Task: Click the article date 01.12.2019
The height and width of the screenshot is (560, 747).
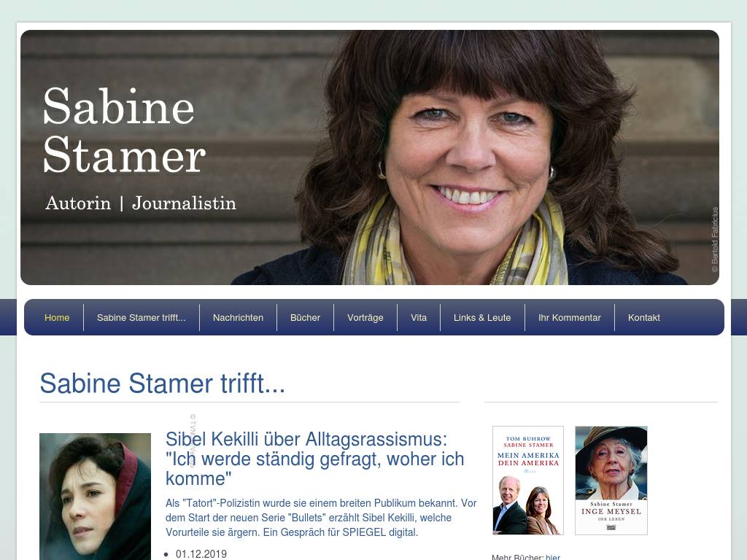Action: [201, 554]
